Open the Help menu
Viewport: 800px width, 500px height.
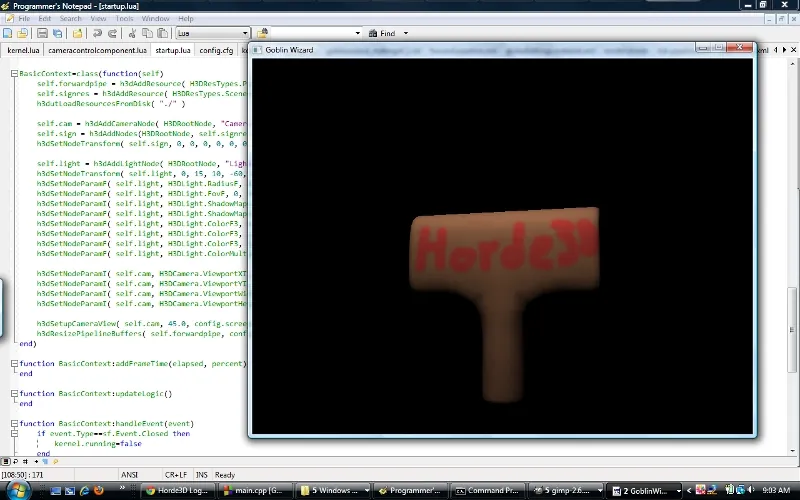click(186, 18)
